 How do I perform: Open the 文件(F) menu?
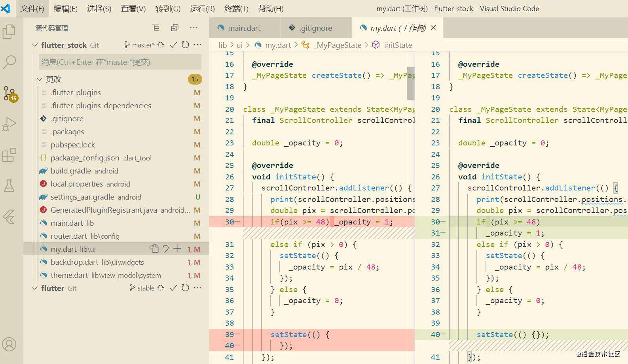32,8
